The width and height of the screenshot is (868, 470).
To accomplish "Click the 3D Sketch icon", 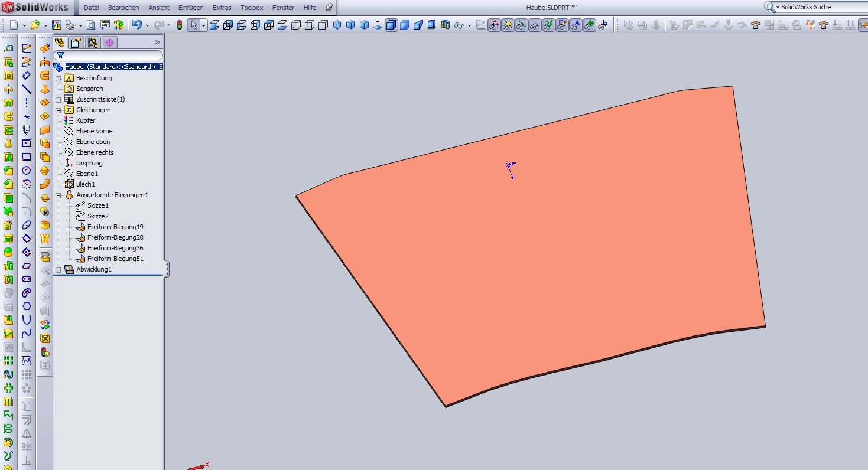I will click(x=27, y=62).
